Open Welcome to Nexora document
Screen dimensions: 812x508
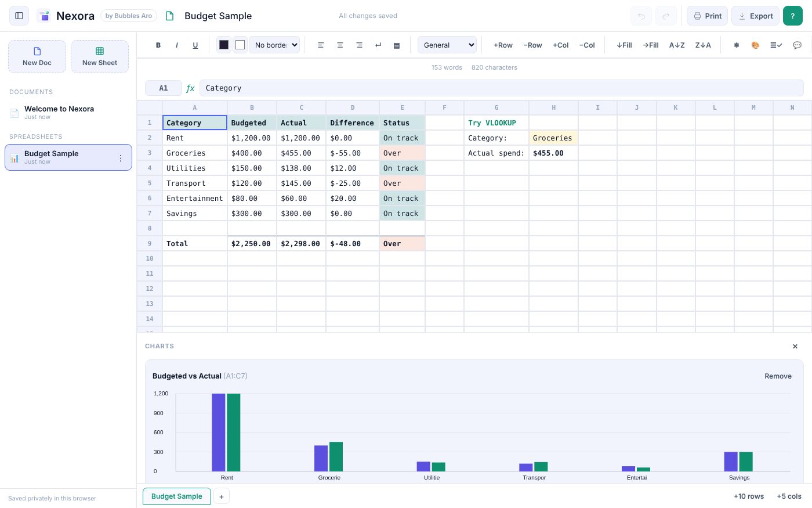[68, 113]
